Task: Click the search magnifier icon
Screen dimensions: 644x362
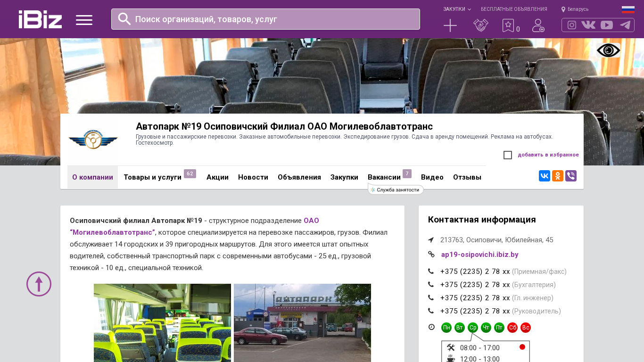Action: click(x=124, y=19)
